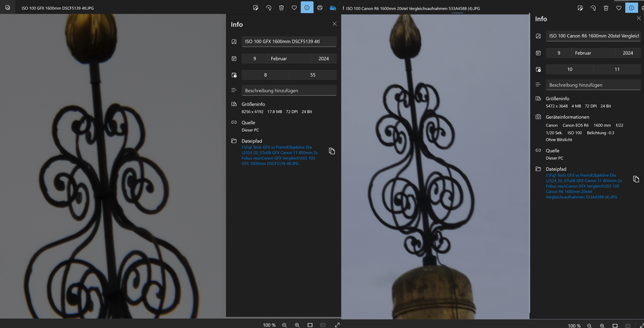Toggle Info panel off in left window
Screen dimensions: 644x328
click(x=307, y=8)
